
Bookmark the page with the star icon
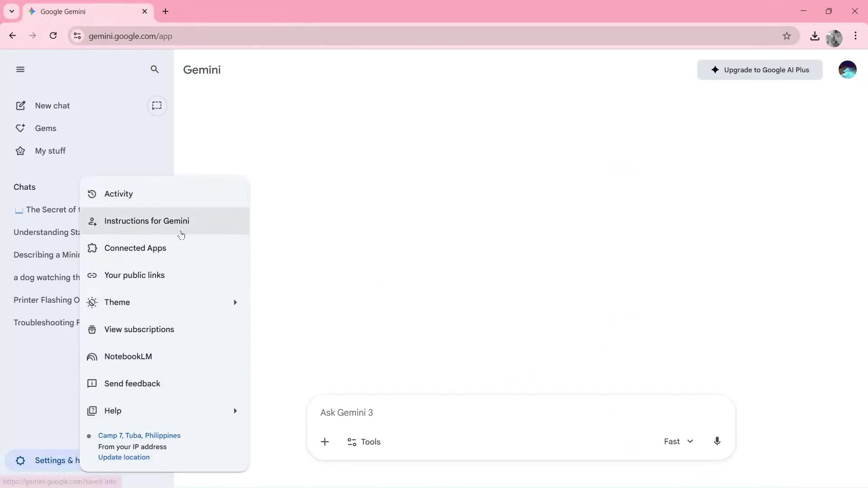[787, 36]
